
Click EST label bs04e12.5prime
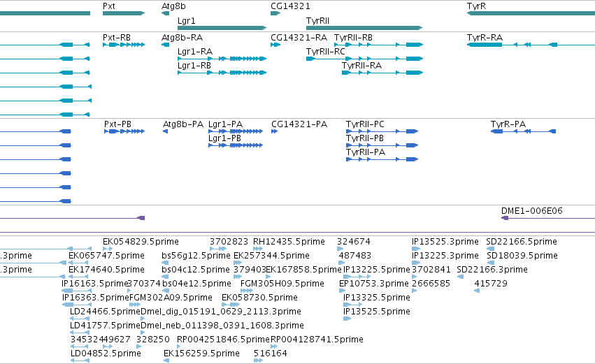click(196, 284)
